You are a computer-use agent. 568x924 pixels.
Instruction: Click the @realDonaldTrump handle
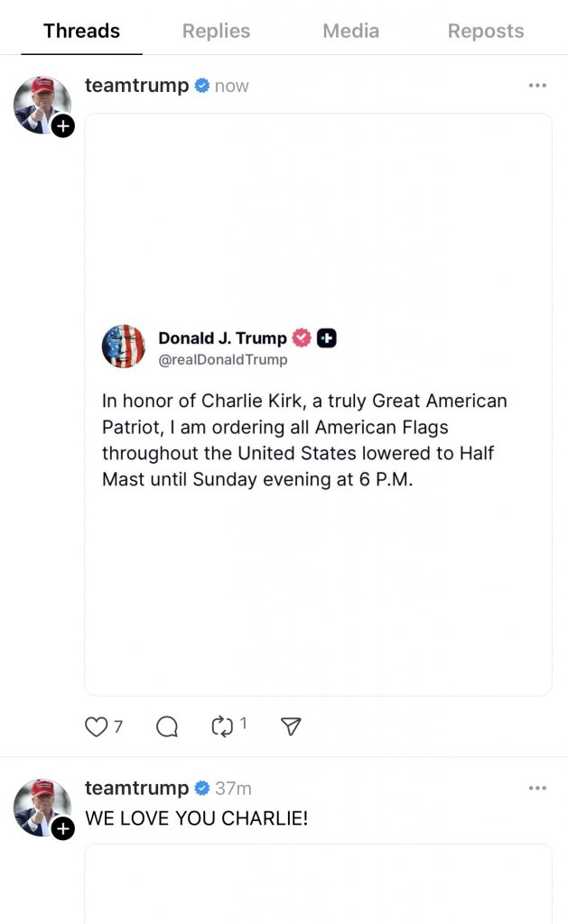coord(223,360)
